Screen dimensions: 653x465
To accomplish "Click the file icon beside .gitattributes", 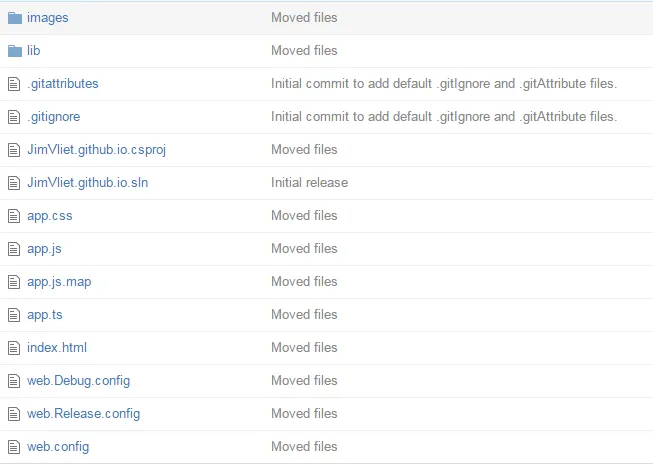I will [x=14, y=84].
